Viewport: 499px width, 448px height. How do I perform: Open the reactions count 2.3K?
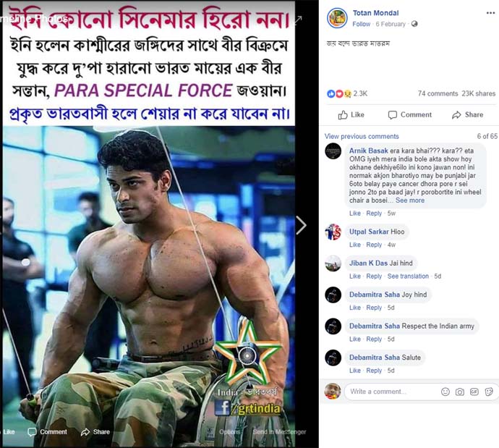[x=360, y=93]
